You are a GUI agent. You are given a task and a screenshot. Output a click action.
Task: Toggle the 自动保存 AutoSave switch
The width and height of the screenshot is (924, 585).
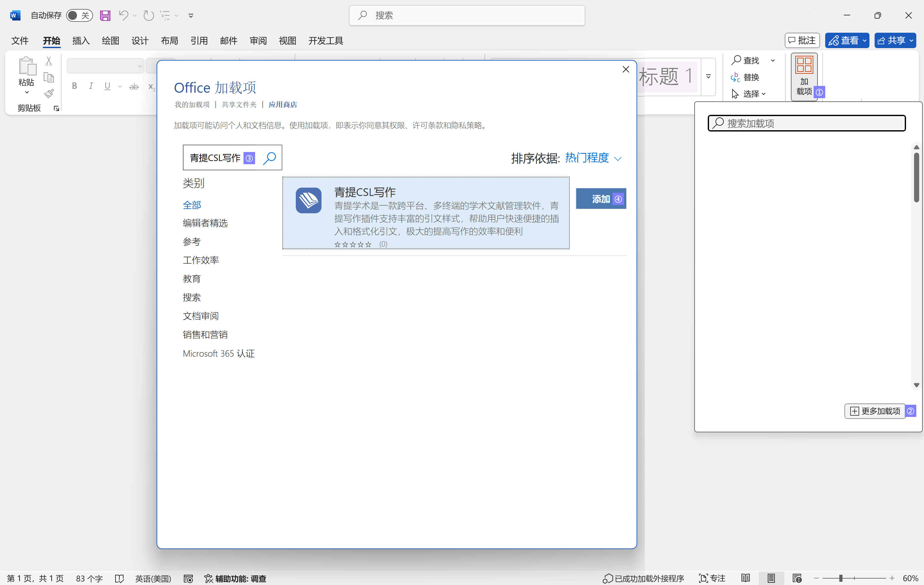click(x=79, y=15)
